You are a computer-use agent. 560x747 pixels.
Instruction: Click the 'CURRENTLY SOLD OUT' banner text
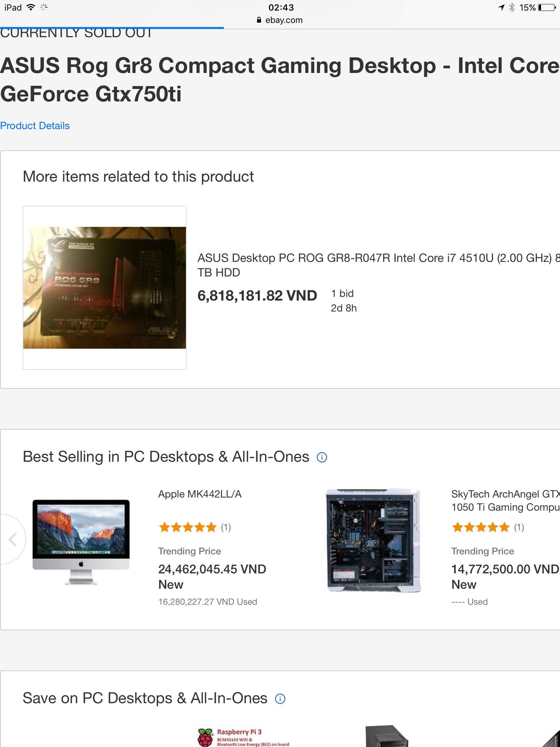click(x=76, y=33)
